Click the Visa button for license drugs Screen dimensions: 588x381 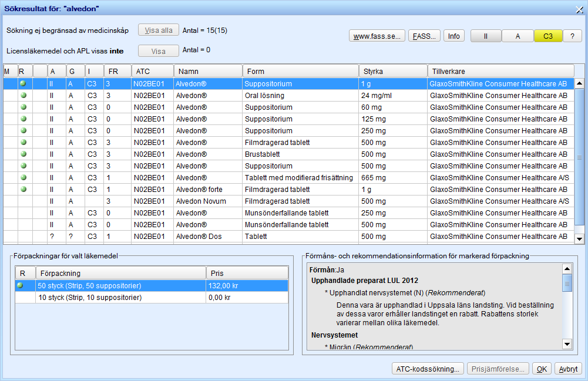[x=158, y=51]
